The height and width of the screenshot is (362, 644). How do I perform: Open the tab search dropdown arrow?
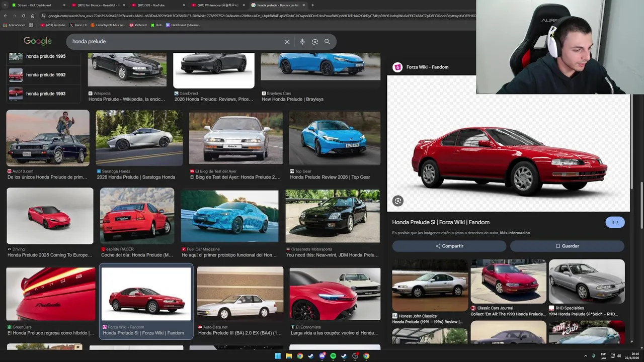click(4, 5)
